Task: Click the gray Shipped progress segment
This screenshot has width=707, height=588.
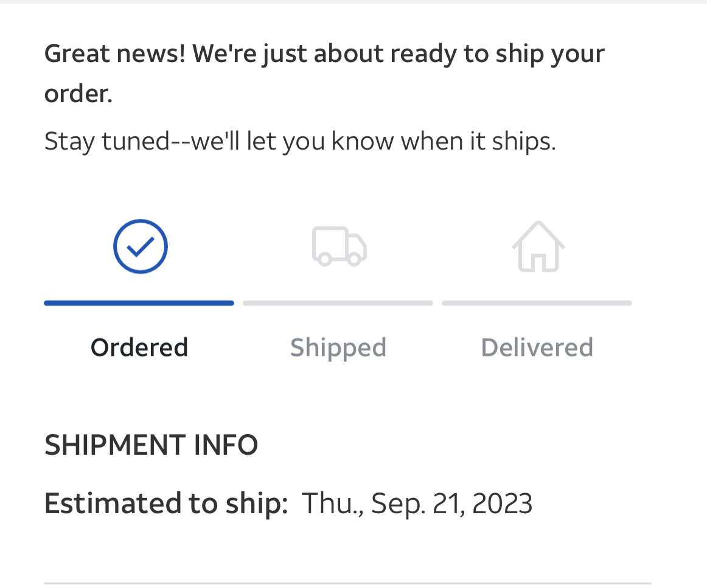Action: pos(338,303)
